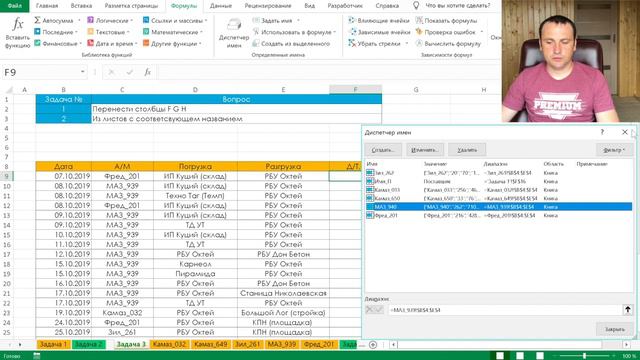Click cell with Пирамида in column D
The width and height of the screenshot is (640, 360).
(195, 273)
